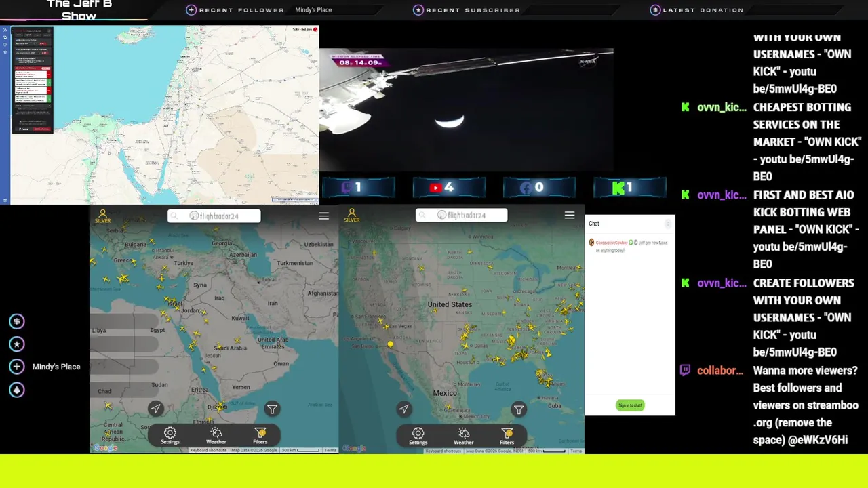Open hamburger menu on Middle East flight map

323,216
